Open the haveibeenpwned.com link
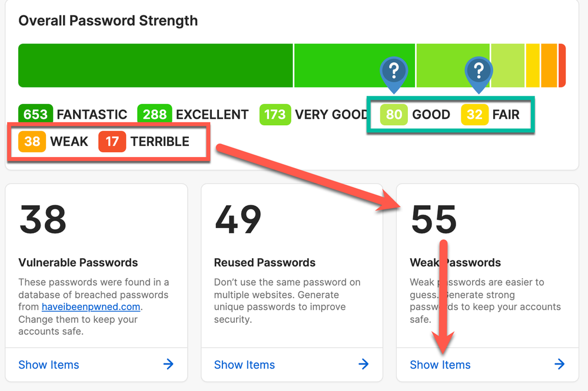Viewport: 588px width, 391px height. [91, 307]
